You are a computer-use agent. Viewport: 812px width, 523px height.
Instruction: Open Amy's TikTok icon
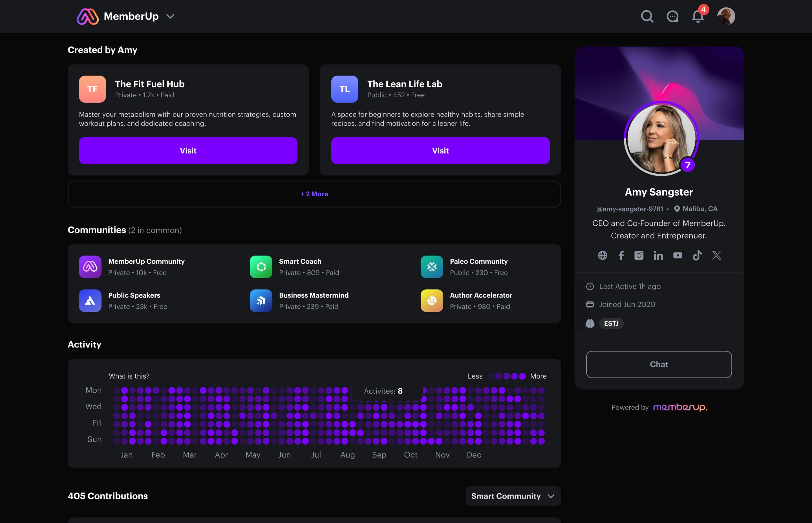click(697, 255)
